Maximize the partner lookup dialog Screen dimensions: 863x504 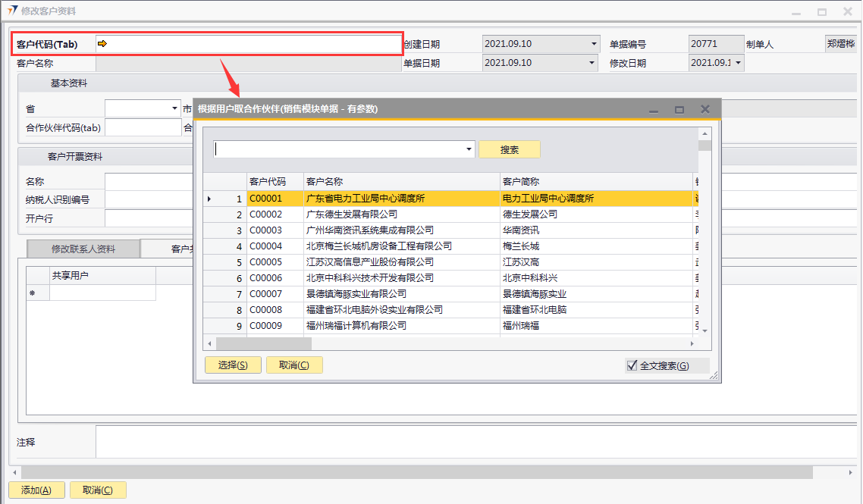(x=679, y=110)
